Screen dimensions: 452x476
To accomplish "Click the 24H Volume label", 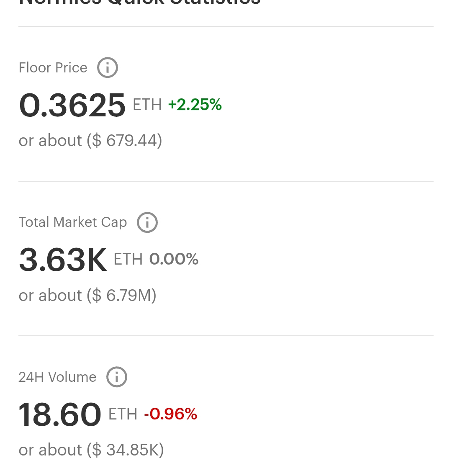I will (x=57, y=377).
